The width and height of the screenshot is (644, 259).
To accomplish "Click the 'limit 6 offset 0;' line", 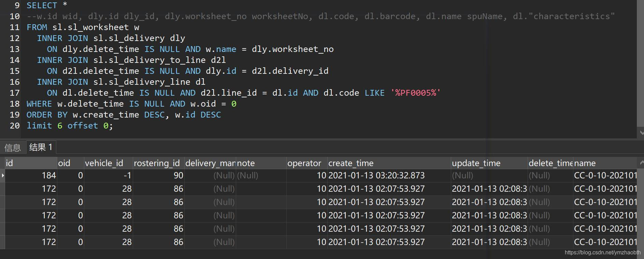I will (x=70, y=126).
